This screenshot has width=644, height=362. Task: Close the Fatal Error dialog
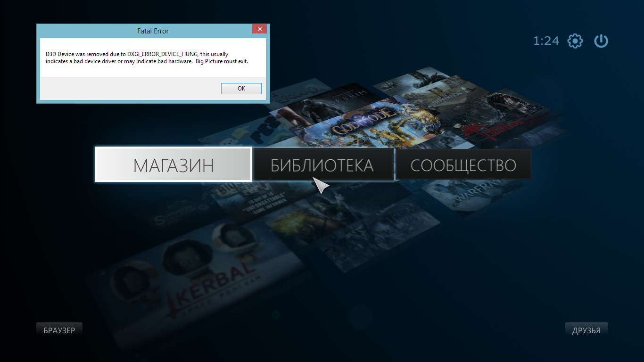click(x=259, y=29)
